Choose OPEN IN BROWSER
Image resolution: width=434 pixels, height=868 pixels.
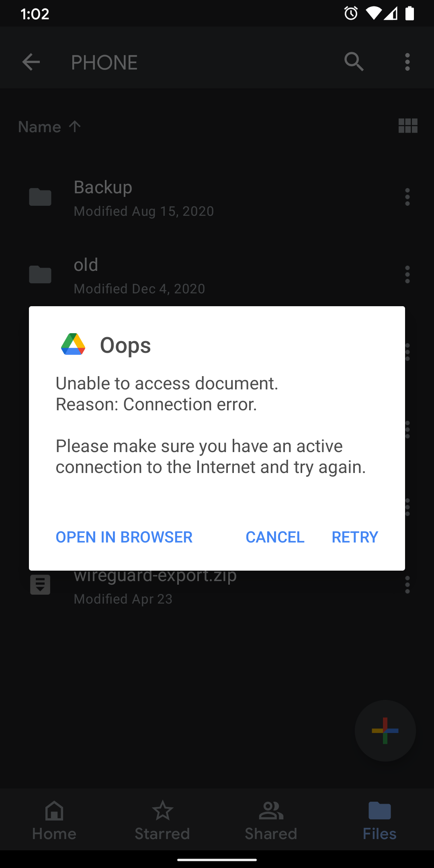click(x=124, y=537)
